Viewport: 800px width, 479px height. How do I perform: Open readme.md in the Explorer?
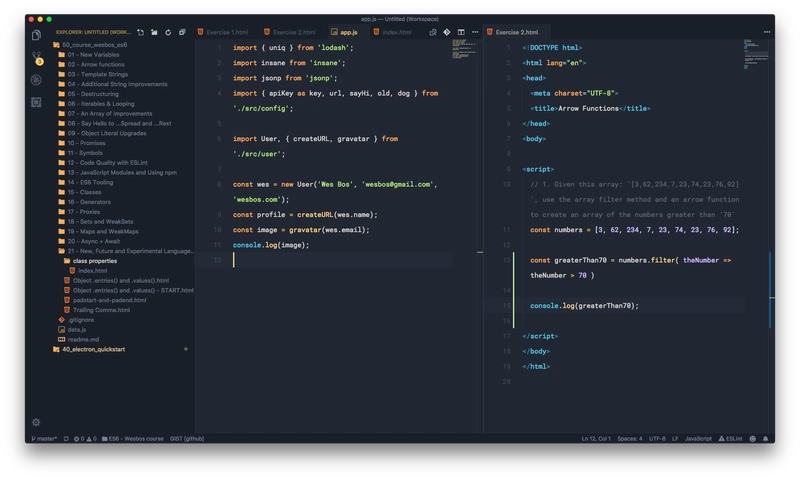[83, 339]
